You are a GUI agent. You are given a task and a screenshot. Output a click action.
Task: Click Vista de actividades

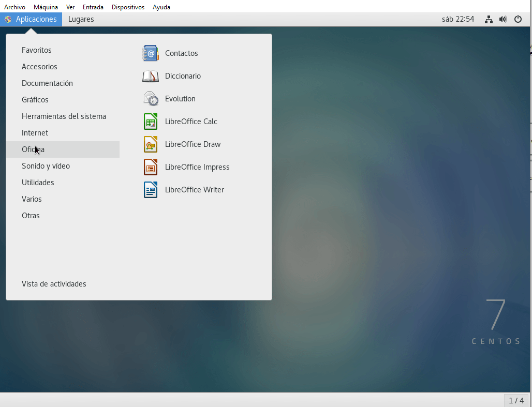54,284
